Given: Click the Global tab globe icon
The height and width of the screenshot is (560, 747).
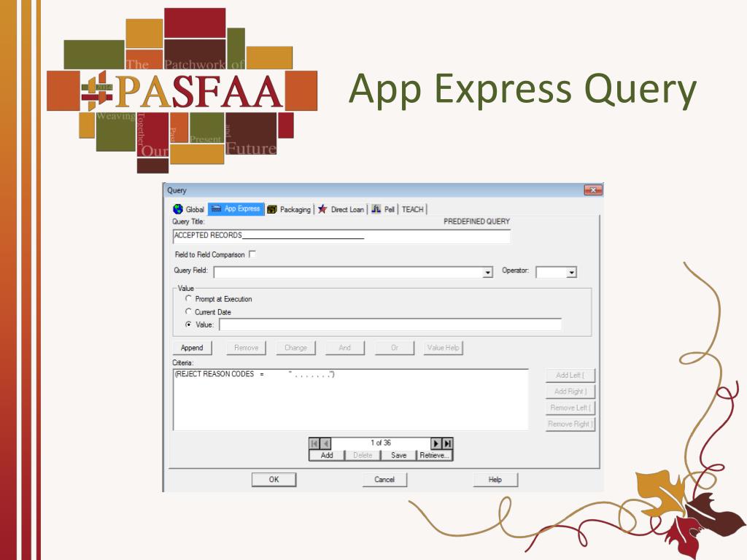Looking at the screenshot, I should (x=178, y=209).
